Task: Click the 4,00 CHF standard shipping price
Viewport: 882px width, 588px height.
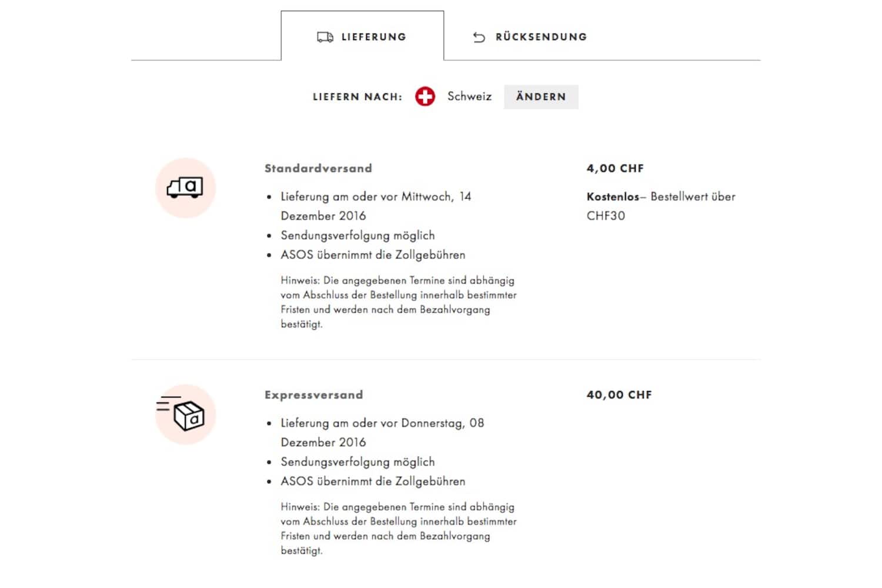Action: [x=615, y=168]
